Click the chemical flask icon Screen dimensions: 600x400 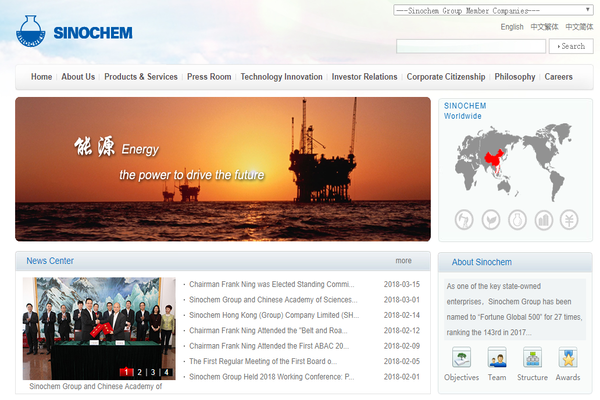pyautogui.click(x=517, y=219)
